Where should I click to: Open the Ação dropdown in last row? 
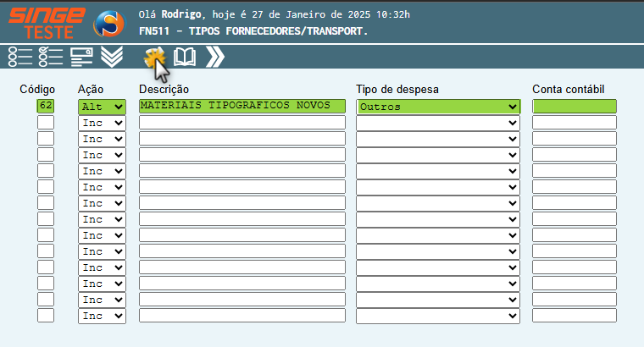(102, 316)
